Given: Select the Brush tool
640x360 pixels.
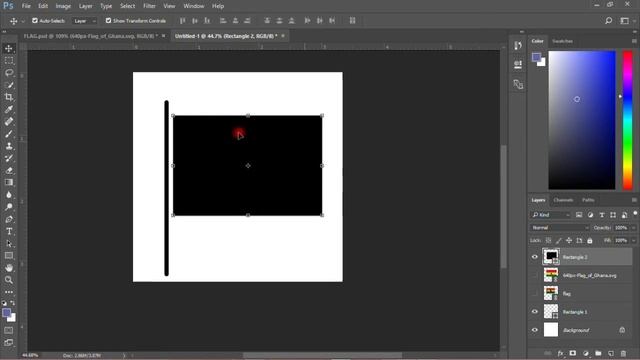Looking at the screenshot, I should pos(9,134).
